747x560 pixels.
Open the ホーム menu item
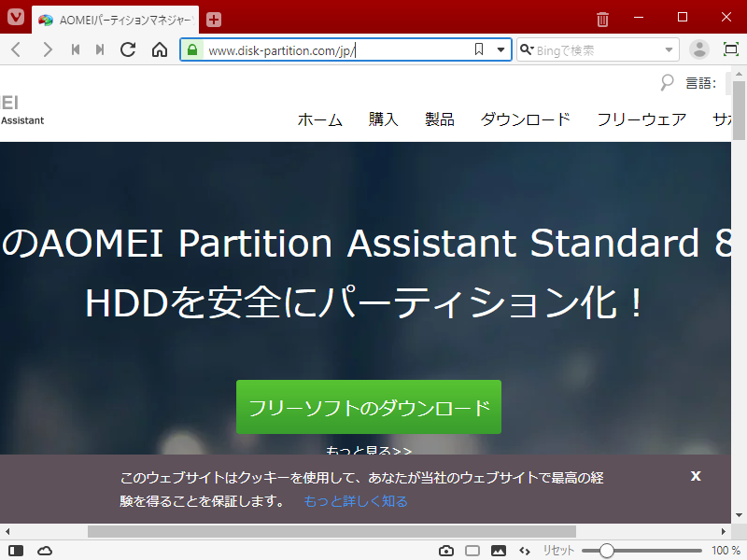pyautogui.click(x=319, y=119)
